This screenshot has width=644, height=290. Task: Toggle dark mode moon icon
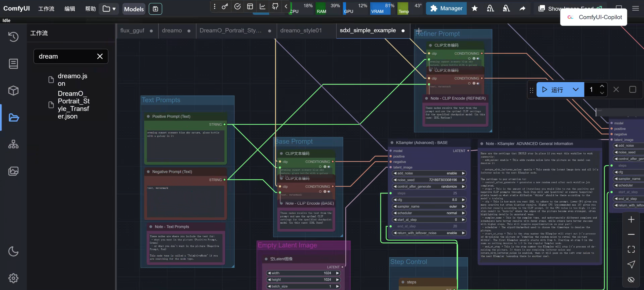pyautogui.click(x=13, y=251)
